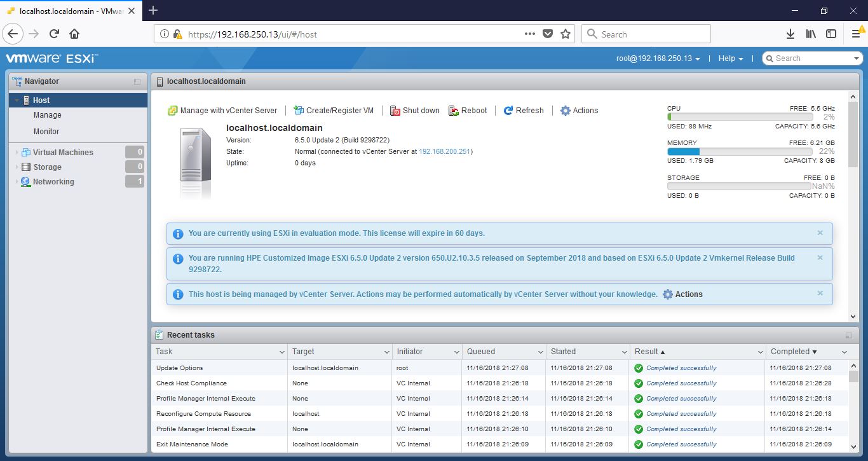868x461 pixels.
Task: Expand the Virtual Machines tree node
Action: point(17,153)
